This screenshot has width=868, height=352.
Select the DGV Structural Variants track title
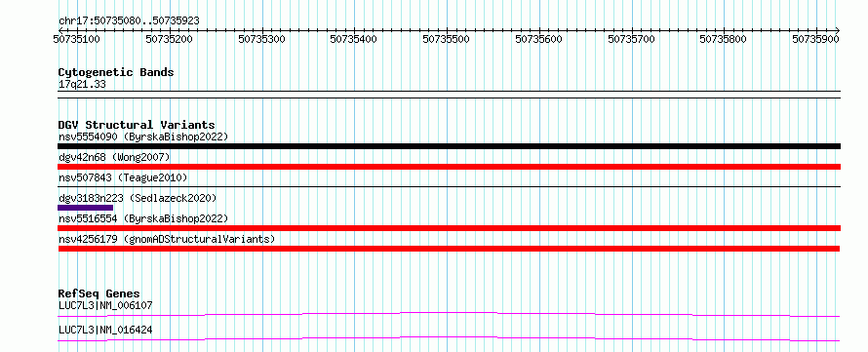click(x=137, y=125)
